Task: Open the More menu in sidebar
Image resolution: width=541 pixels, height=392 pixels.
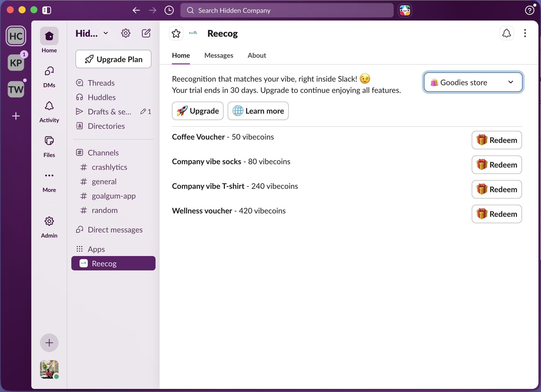Action: pyautogui.click(x=49, y=181)
